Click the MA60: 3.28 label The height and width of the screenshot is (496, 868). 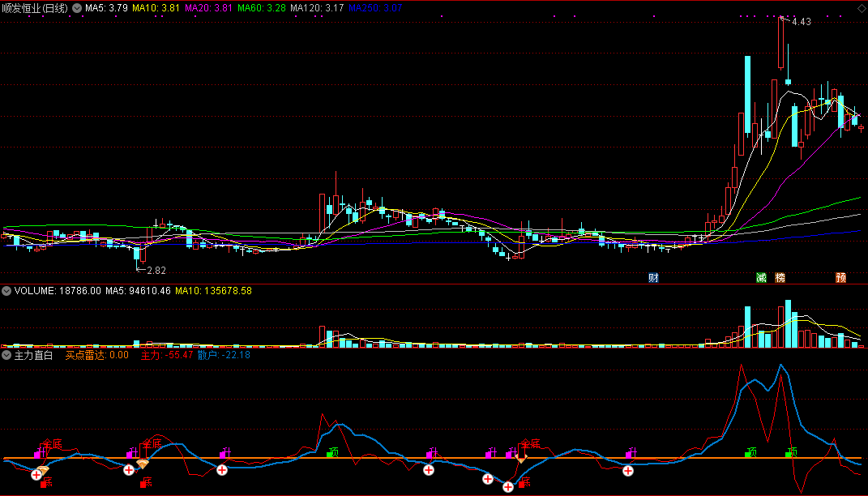(x=261, y=8)
